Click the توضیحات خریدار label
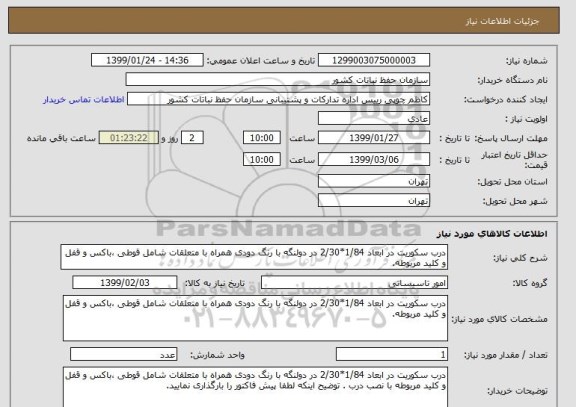The image size is (576, 407). [x=517, y=391]
